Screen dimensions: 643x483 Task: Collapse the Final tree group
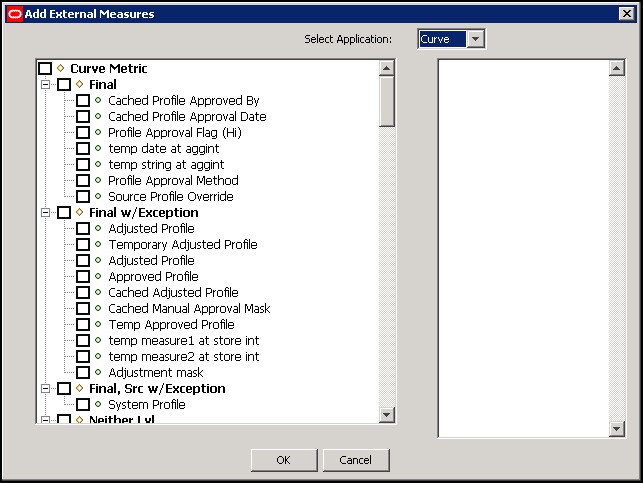[x=46, y=84]
